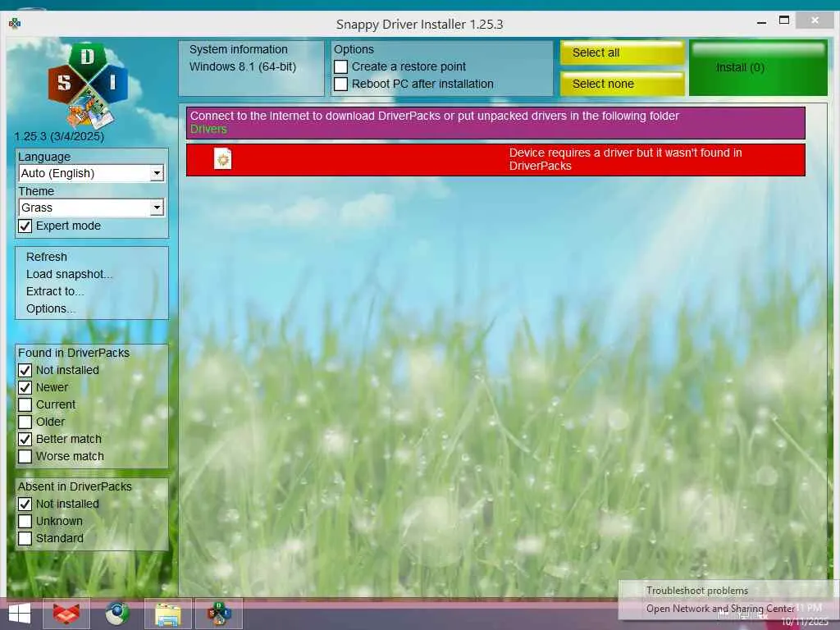This screenshot has width=840, height=630.
Task: Enable the Current filter checkbox
Action: (x=25, y=404)
